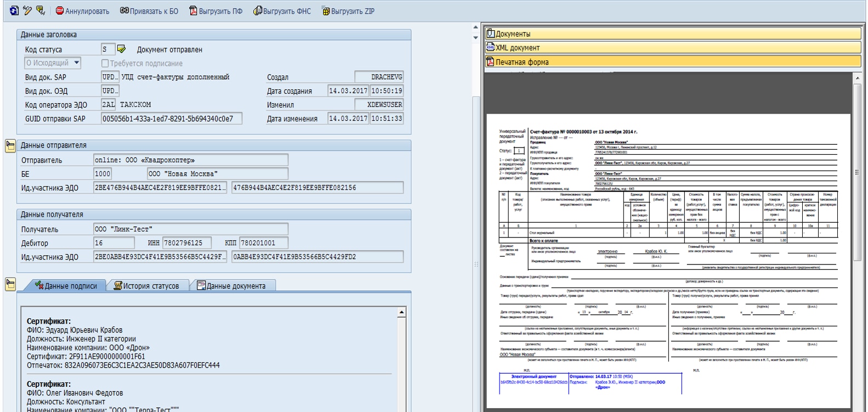The width and height of the screenshot is (868, 412).
Task: Collapse the tab section expander icon
Action: pos(10,284)
